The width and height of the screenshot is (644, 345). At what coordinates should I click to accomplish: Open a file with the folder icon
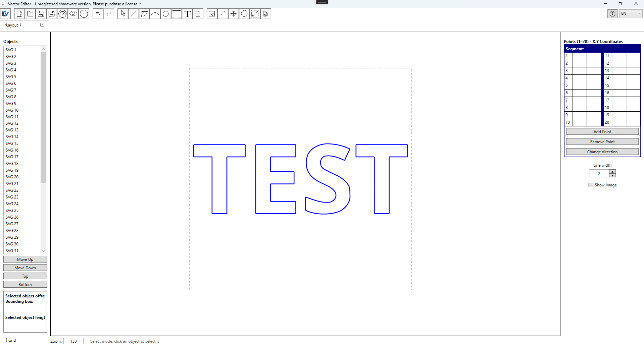pos(30,14)
